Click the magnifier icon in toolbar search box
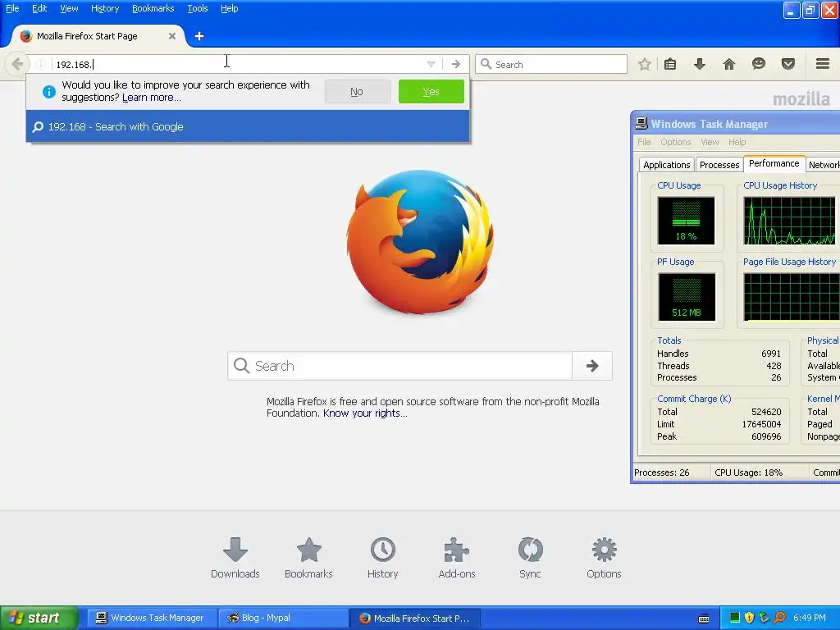This screenshot has height=630, width=840. [486, 64]
